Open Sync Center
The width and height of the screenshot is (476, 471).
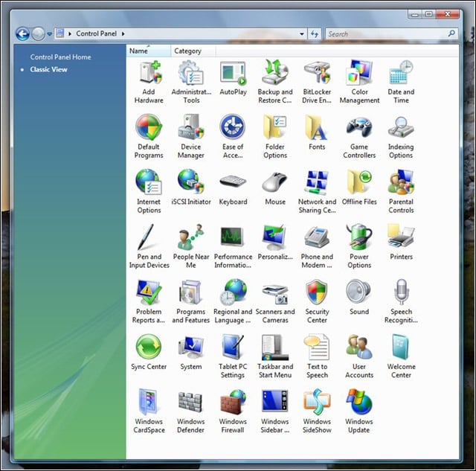point(149,353)
